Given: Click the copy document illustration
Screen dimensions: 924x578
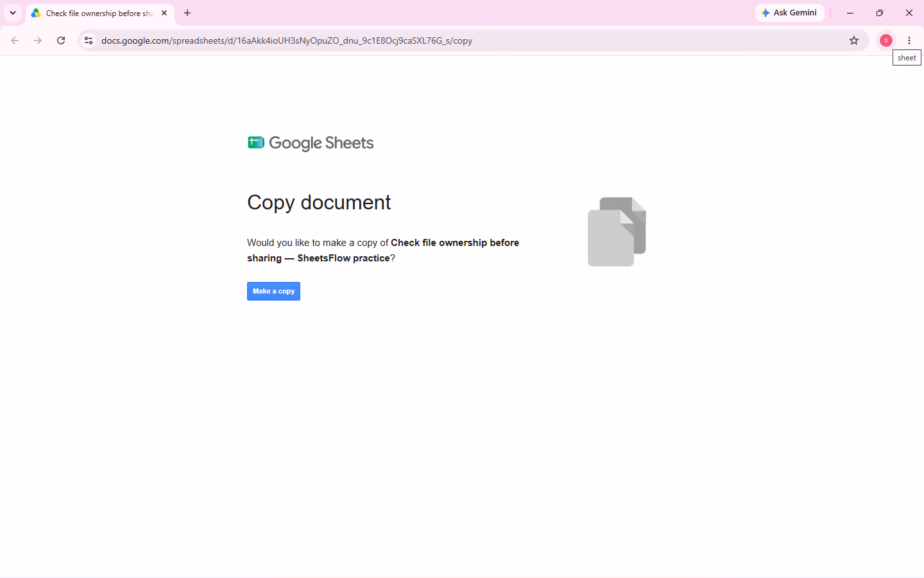Looking at the screenshot, I should point(617,232).
